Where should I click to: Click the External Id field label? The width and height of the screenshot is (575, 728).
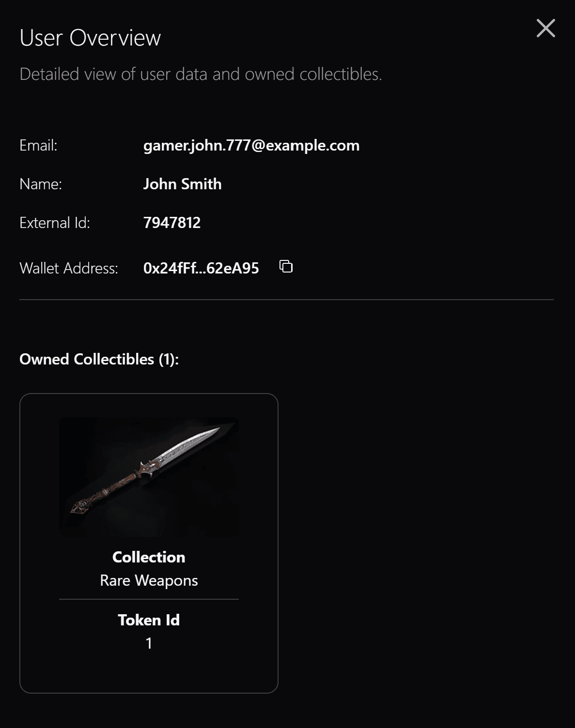point(55,223)
